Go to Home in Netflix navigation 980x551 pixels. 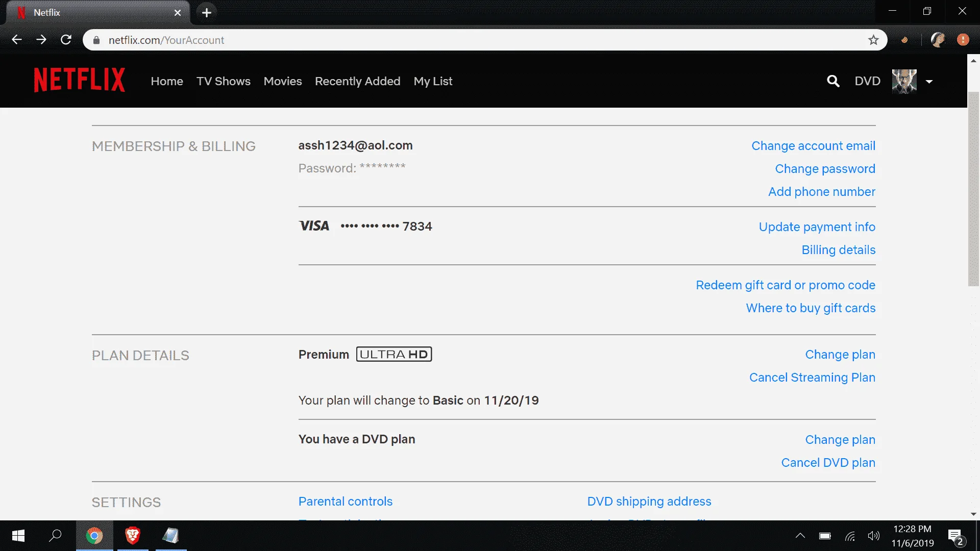[x=167, y=81]
